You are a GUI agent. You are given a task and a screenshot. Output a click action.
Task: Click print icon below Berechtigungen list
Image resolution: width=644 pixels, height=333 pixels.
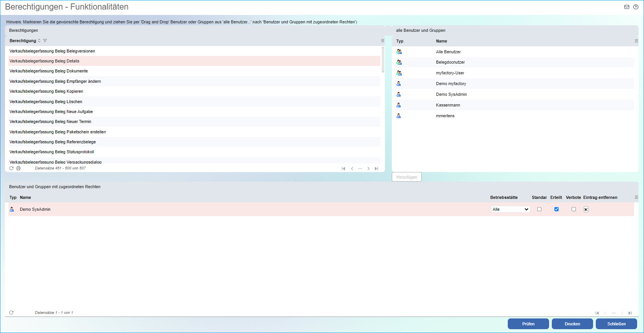tap(18, 168)
